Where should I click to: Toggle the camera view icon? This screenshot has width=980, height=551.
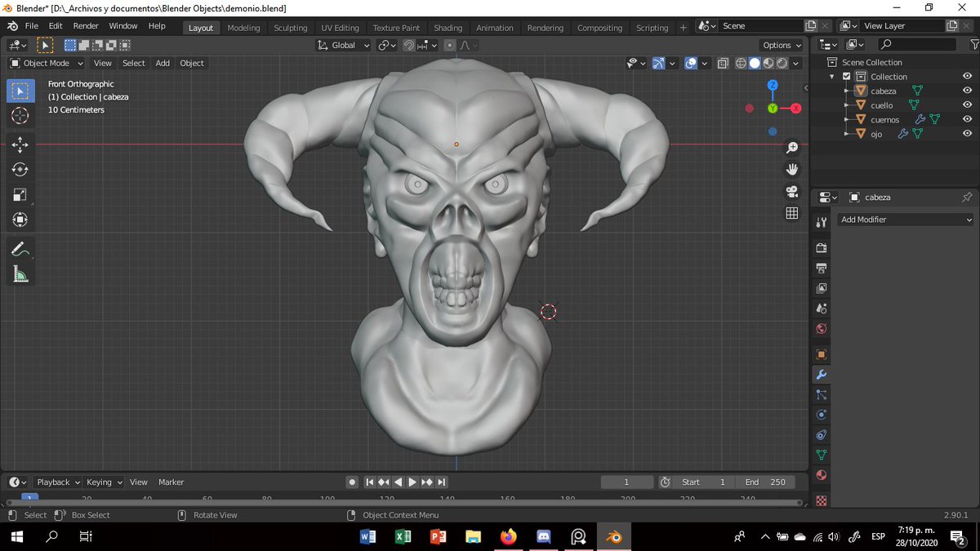click(x=791, y=192)
